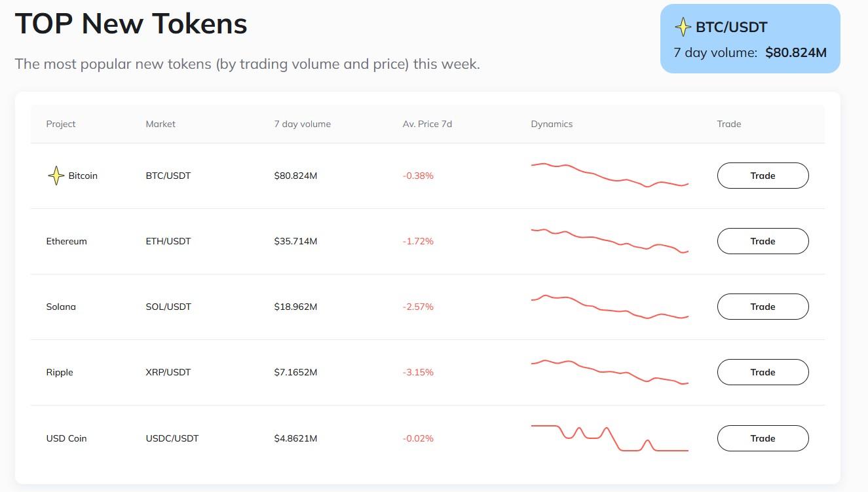Click the USD Coin project name

[66, 438]
